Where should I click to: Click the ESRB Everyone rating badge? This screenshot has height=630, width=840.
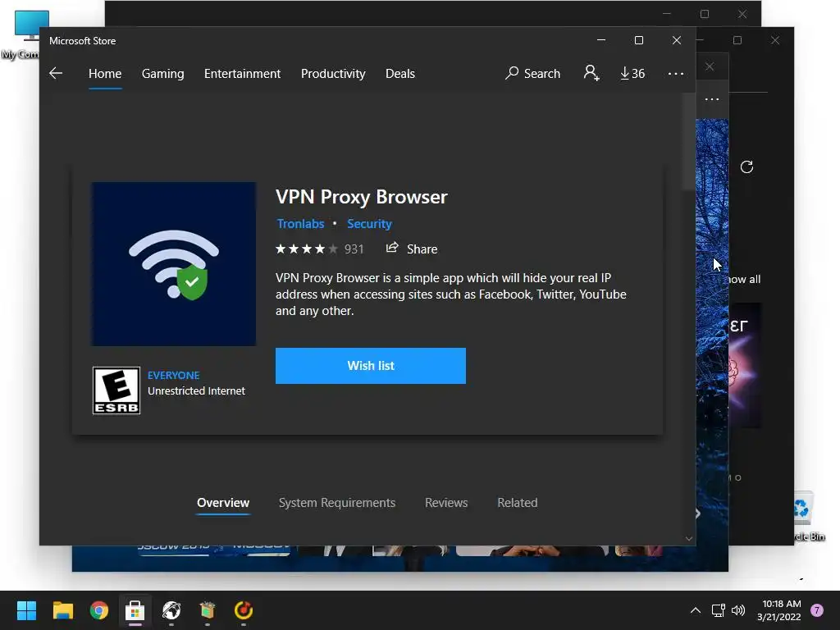point(116,390)
